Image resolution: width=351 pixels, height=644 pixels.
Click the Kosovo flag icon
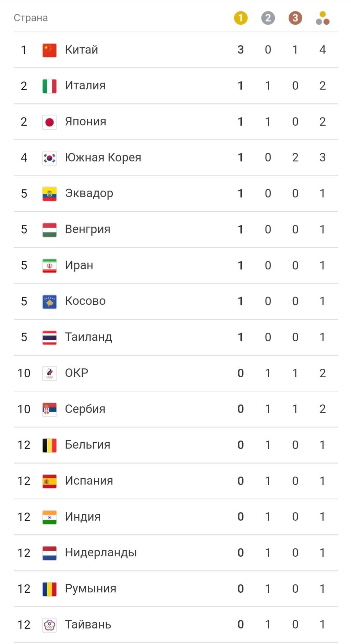[x=49, y=302]
